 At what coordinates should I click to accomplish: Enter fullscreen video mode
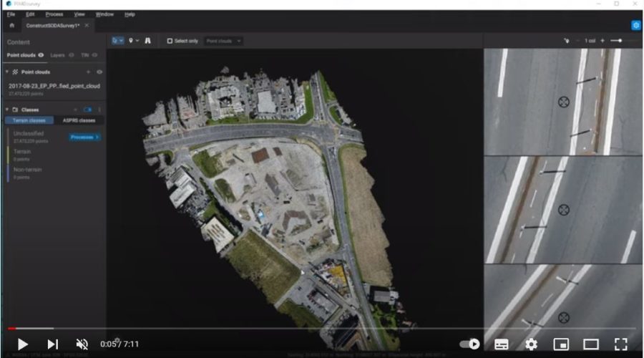(x=620, y=344)
